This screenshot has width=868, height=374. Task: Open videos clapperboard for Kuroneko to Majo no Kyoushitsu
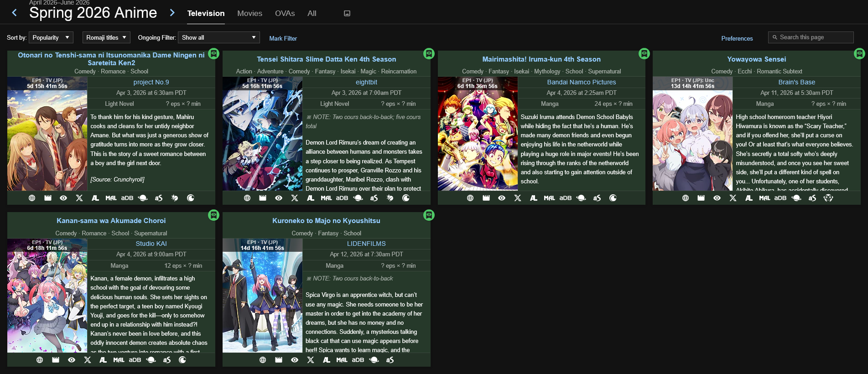279,360
